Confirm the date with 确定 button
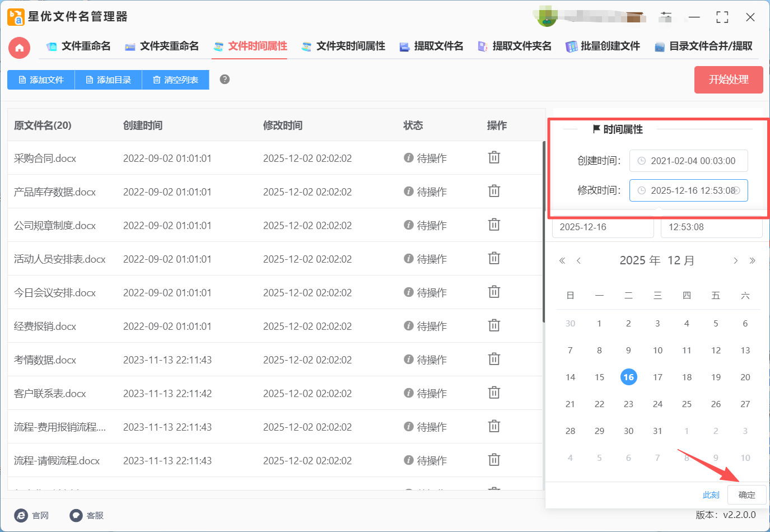The height and width of the screenshot is (532, 770). point(746,495)
